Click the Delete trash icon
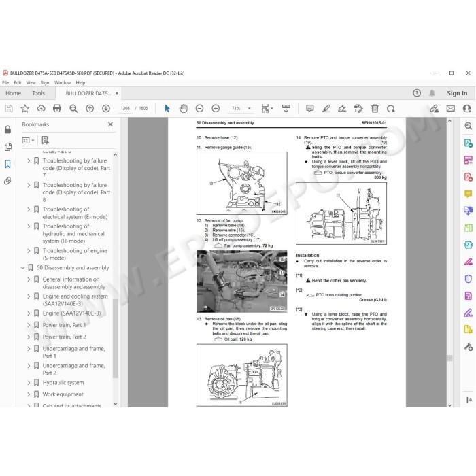This screenshot has height=476, width=476. (x=375, y=108)
